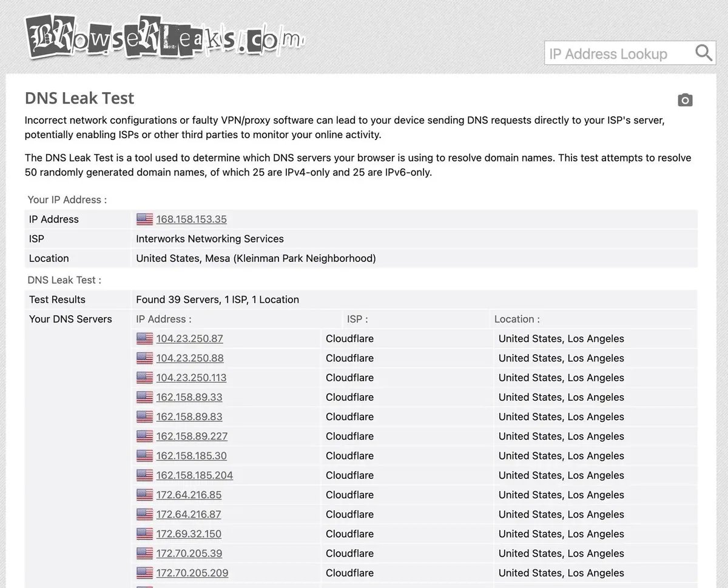This screenshot has width=728, height=588.
Task: Focus the IP Address Lookup field
Action: (x=619, y=53)
